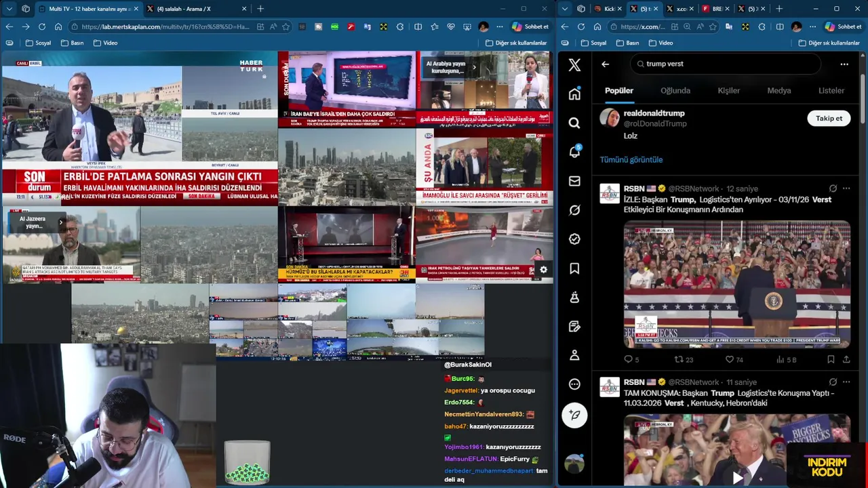Open the realdonaldtrump profile name
The image size is (868, 488).
[x=654, y=113]
